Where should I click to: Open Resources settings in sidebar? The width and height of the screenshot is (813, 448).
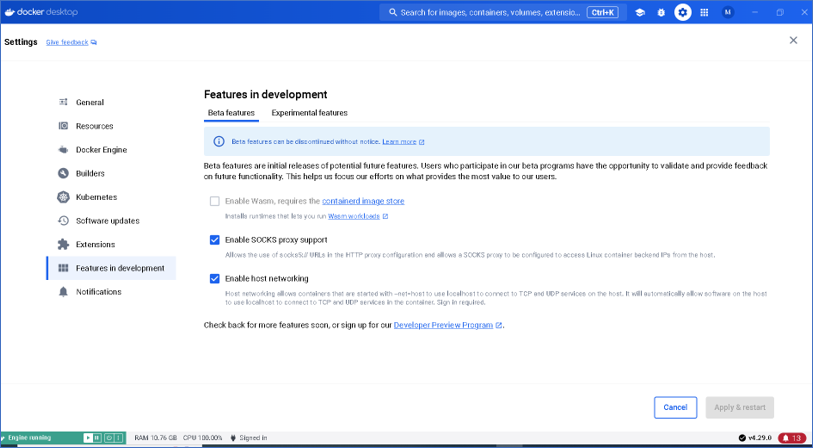(111, 126)
